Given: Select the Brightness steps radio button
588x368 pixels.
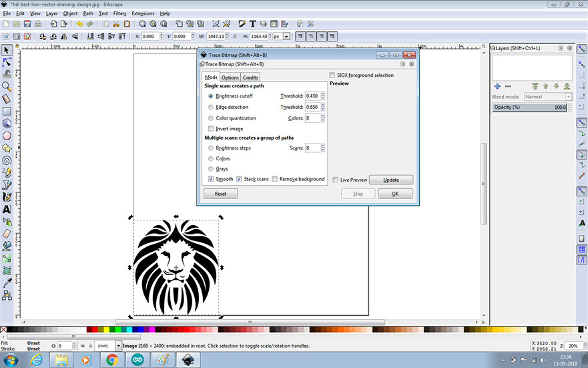Looking at the screenshot, I should coord(211,148).
